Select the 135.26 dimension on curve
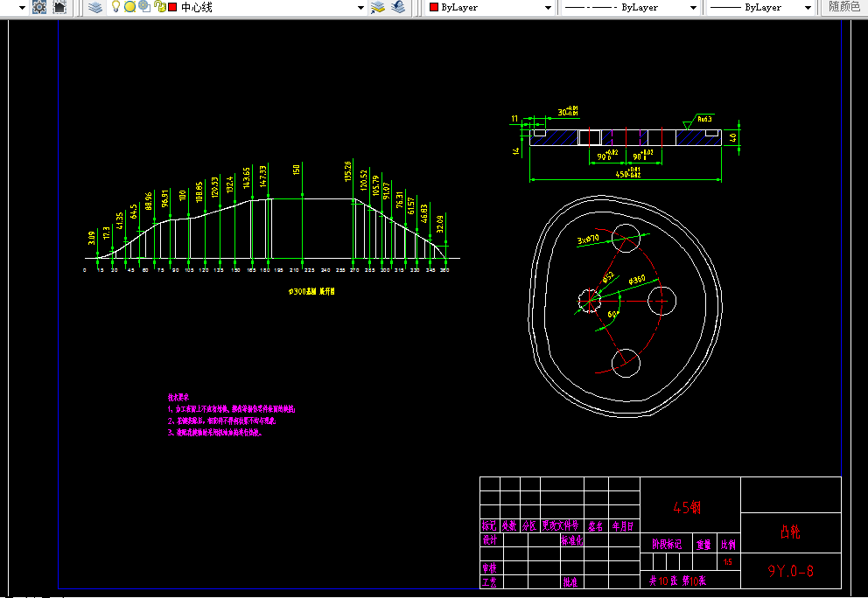 coord(347,171)
